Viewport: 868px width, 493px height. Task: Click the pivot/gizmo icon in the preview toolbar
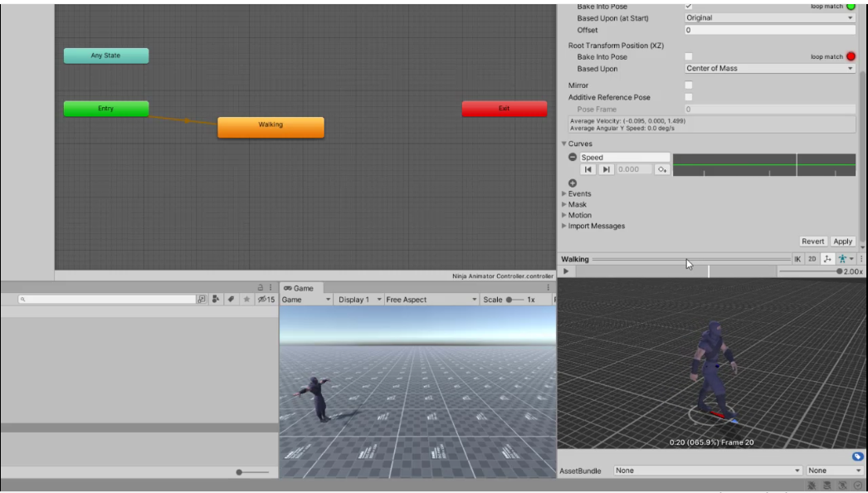tap(827, 259)
